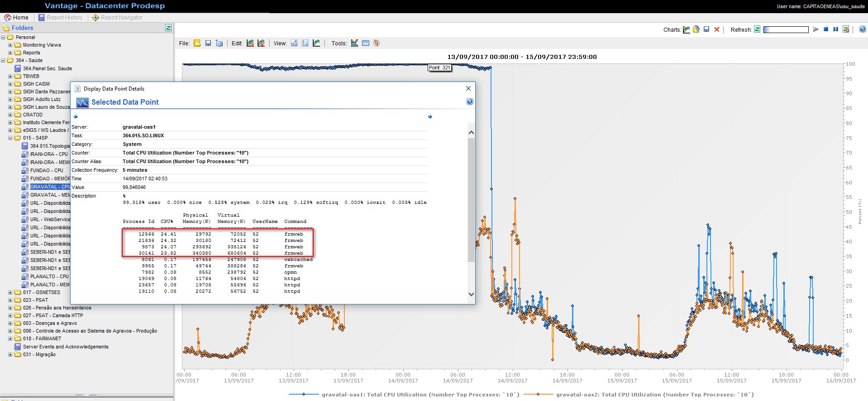Click the webcached process row
This screenshot has height=401, width=868.
click(x=218, y=260)
